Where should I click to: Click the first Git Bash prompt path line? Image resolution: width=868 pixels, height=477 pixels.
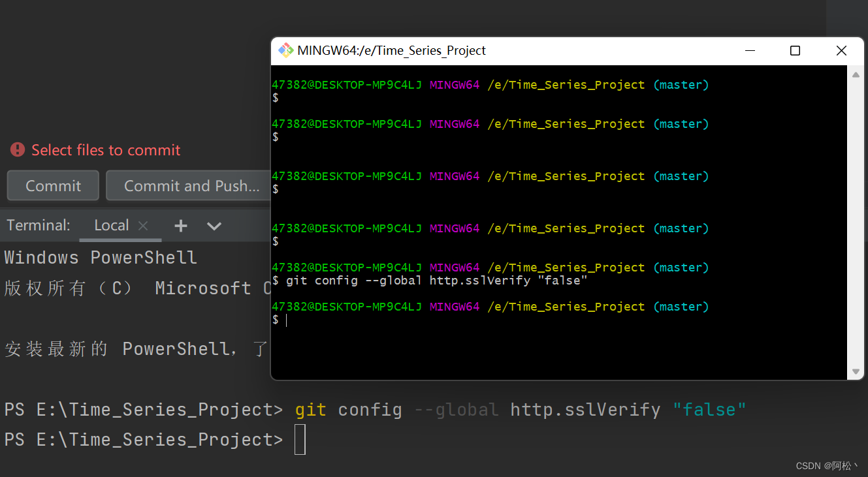490,85
